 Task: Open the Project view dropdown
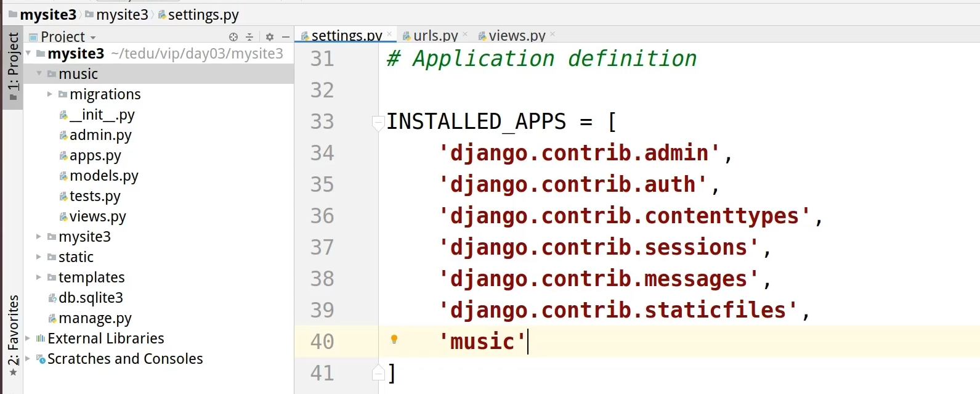[x=62, y=37]
